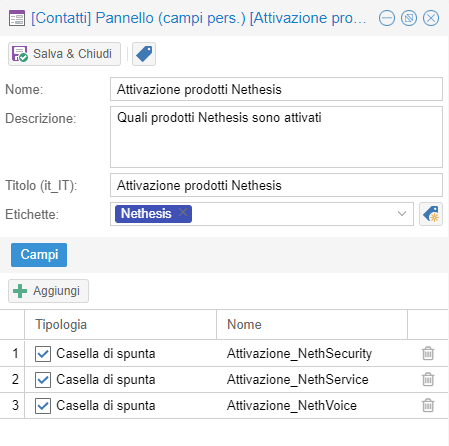Delete the Attivazione_NethVoice field with trash icon

click(x=428, y=405)
